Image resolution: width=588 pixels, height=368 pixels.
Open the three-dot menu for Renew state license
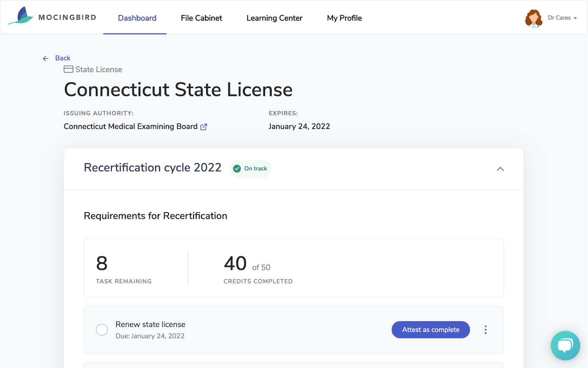pos(485,330)
